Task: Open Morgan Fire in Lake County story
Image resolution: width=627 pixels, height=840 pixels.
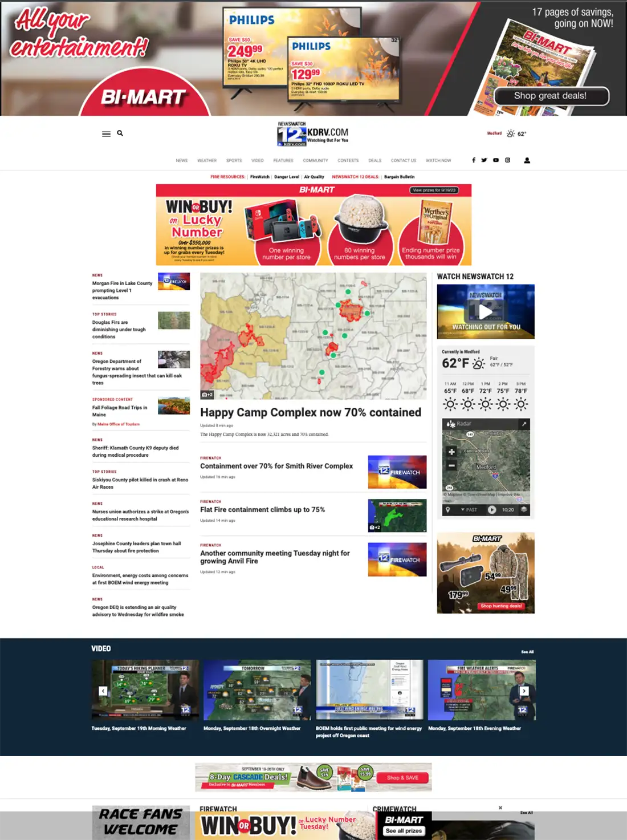Action: coord(122,290)
